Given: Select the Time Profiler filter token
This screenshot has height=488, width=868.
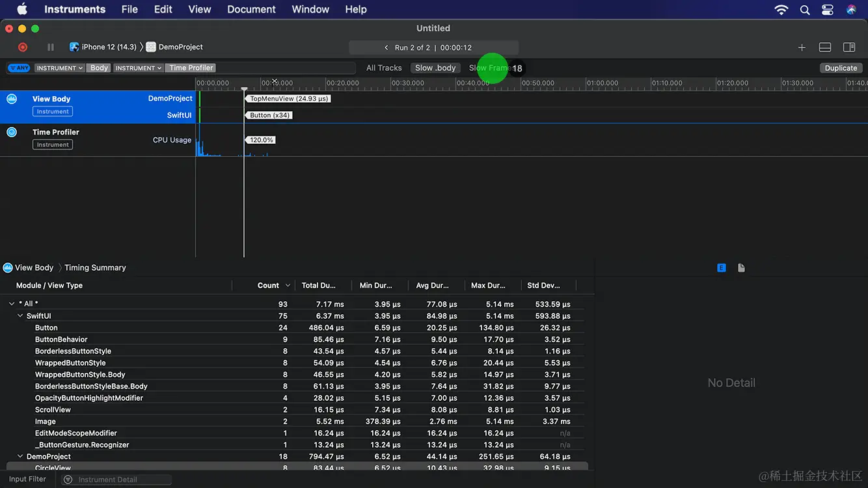Looking at the screenshot, I should tap(191, 68).
